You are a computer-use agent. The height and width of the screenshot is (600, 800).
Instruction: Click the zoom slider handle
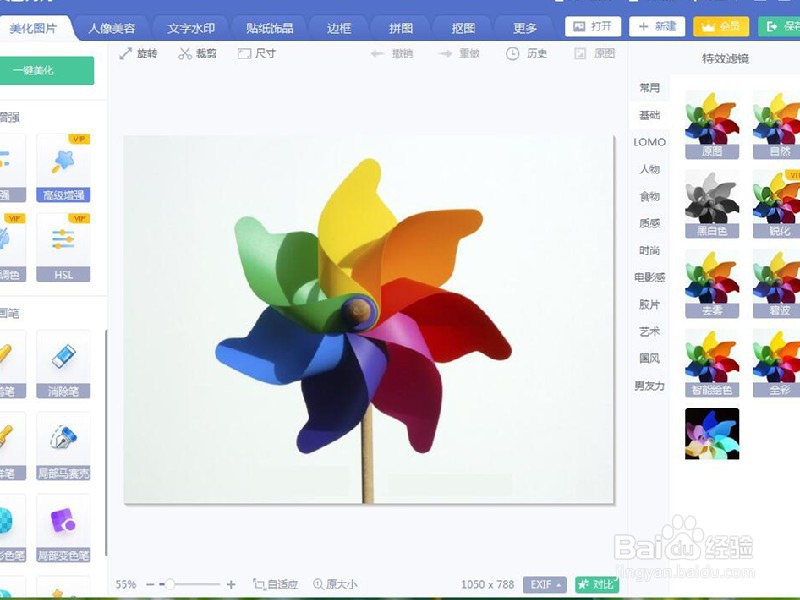pos(169,584)
